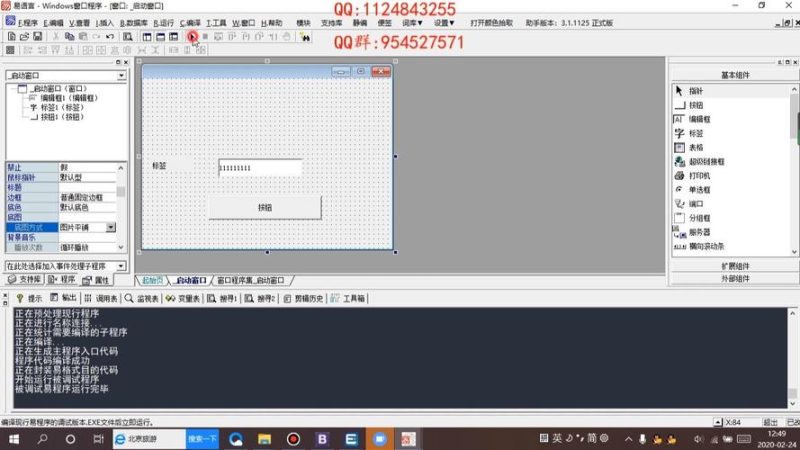Switch to the 程序 tab
Image resolution: width=800 pixels, height=450 pixels.
pos(62,280)
